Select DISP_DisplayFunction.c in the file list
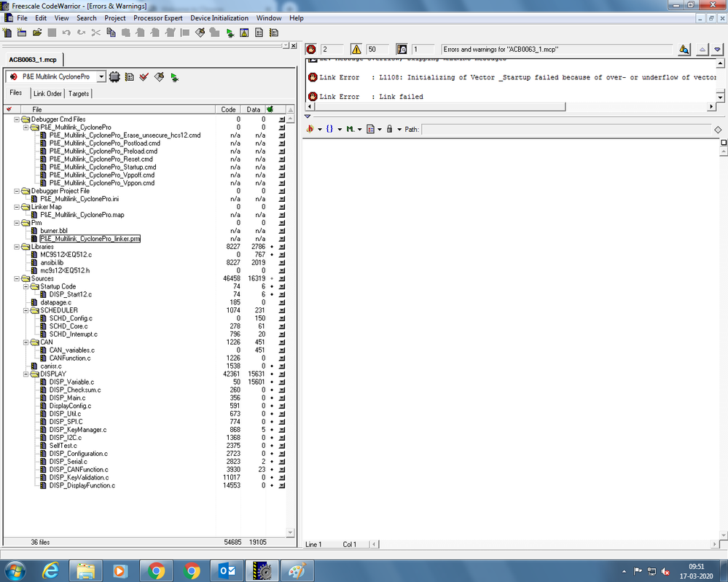 point(82,485)
